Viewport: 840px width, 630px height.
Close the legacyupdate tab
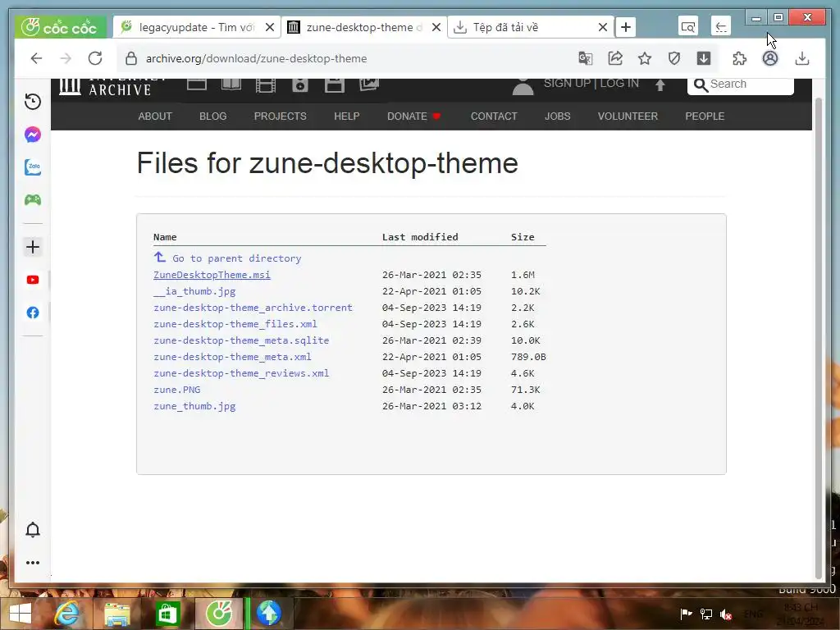(x=270, y=27)
